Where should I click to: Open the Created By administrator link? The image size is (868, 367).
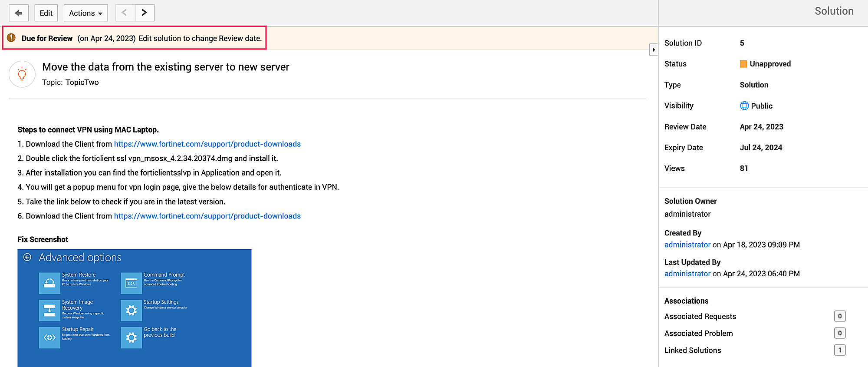[687, 245]
